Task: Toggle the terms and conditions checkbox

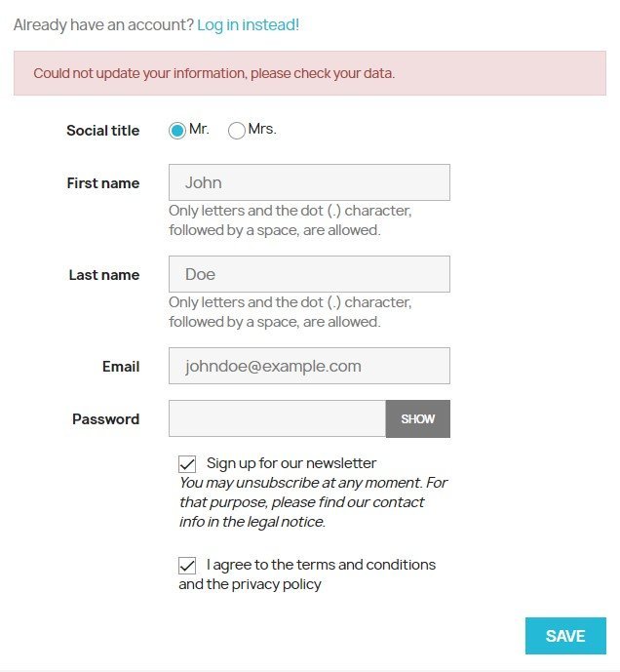Action: click(187, 565)
